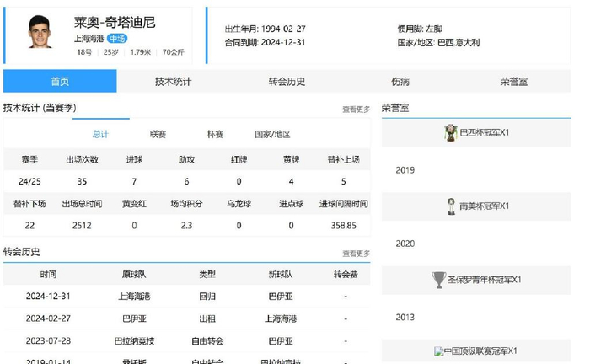Viewport: 590px width, 364px height.
Task: Switch to the 技术统计 tab
Action: tap(173, 81)
